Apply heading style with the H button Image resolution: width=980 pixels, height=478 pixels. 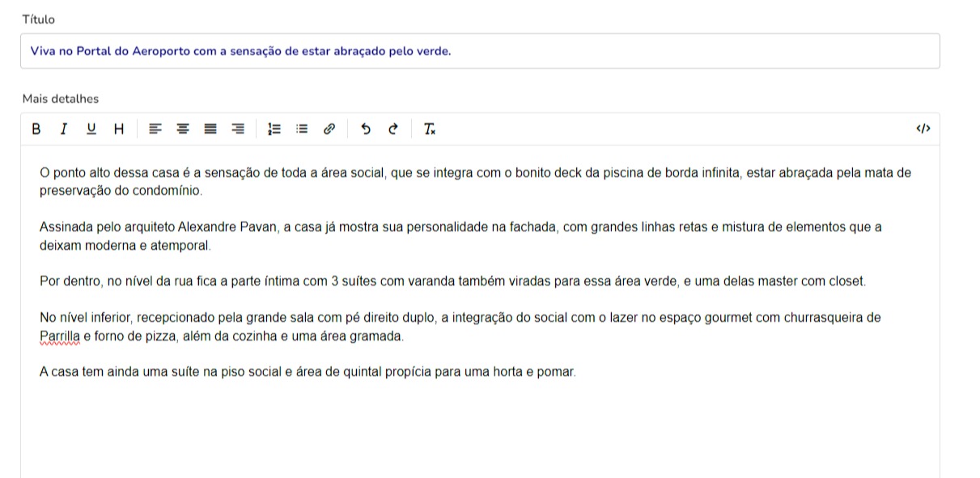pos(118,129)
